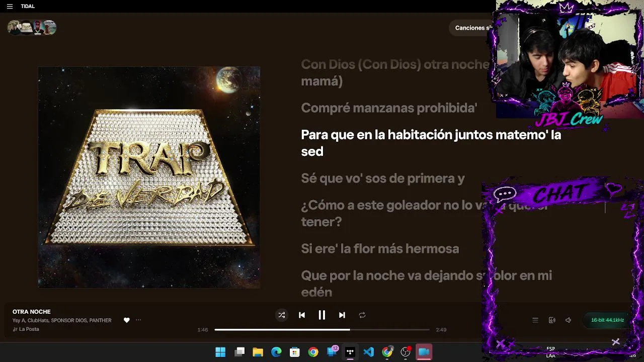Screen dimensions: 644x362
Task: Jump to lyric 'Que por la noche va dejando'
Action: [426, 284]
